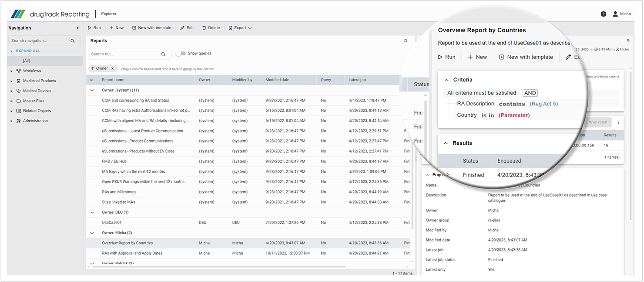
Task: Select the RAs and Milestones report
Action: [x=248, y=192]
